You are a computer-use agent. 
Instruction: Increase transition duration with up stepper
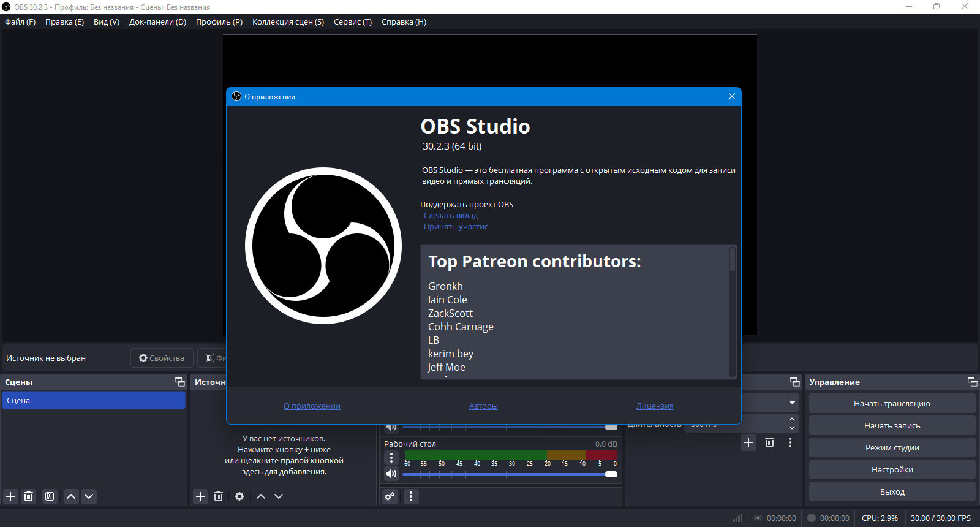[792, 419]
